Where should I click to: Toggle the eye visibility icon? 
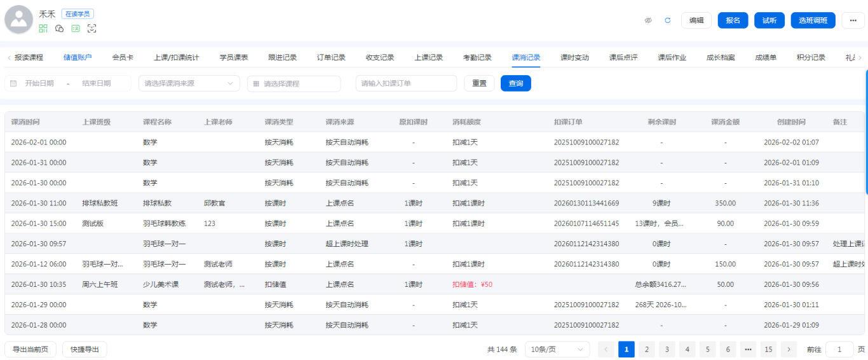coord(648,20)
